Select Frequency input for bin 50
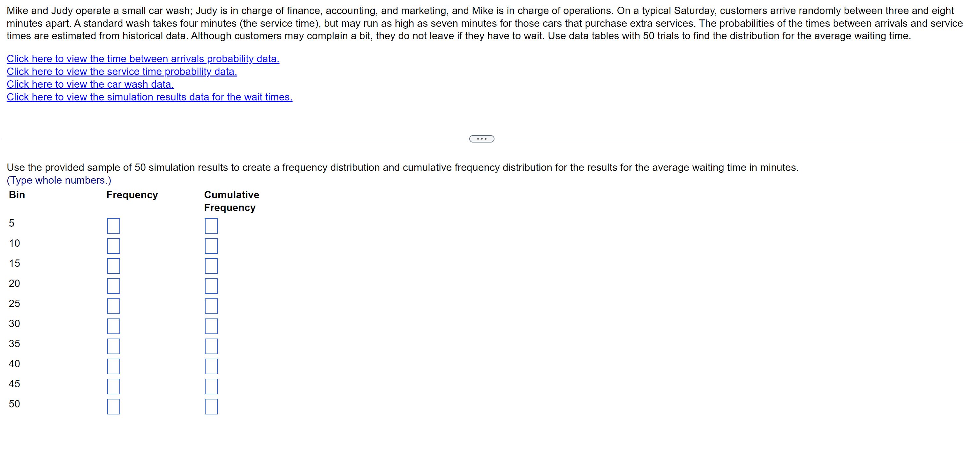The width and height of the screenshot is (980, 453). coord(113,407)
